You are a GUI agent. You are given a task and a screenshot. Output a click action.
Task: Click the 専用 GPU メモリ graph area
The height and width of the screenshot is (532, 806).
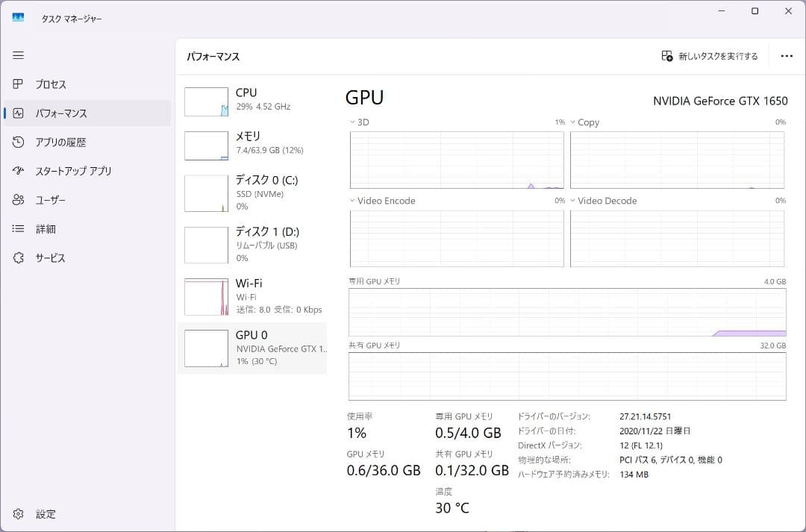click(567, 313)
